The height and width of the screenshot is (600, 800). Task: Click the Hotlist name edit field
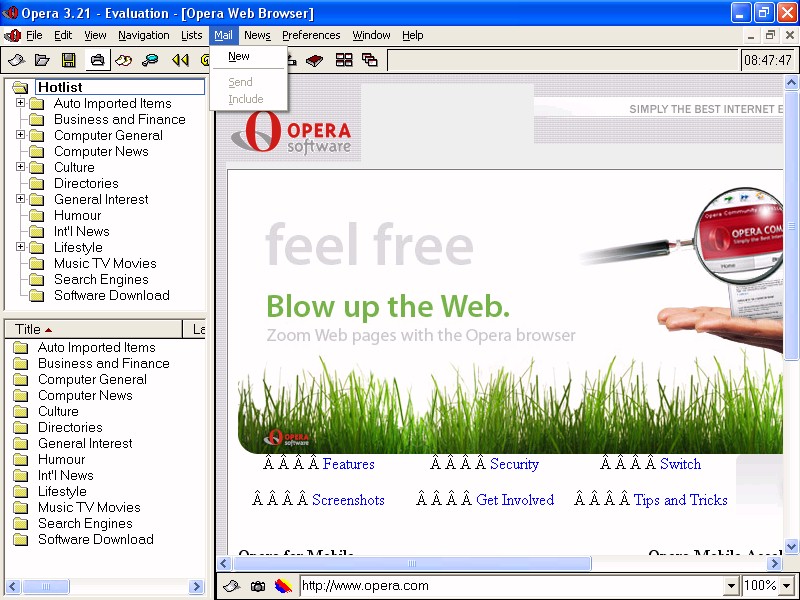click(x=120, y=87)
